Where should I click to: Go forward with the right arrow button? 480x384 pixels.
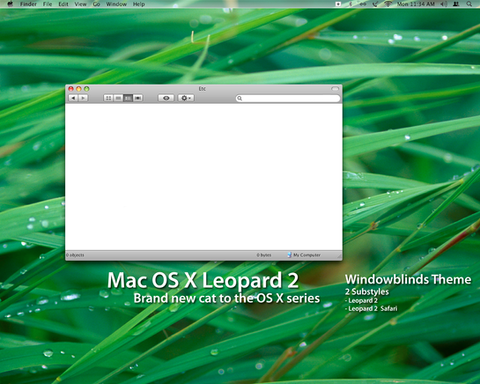[83, 98]
